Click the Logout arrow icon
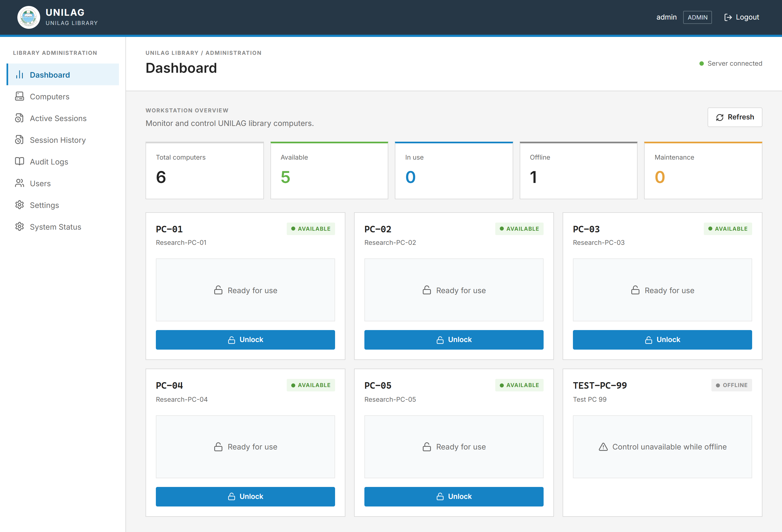Image resolution: width=782 pixels, height=532 pixels. (728, 17)
